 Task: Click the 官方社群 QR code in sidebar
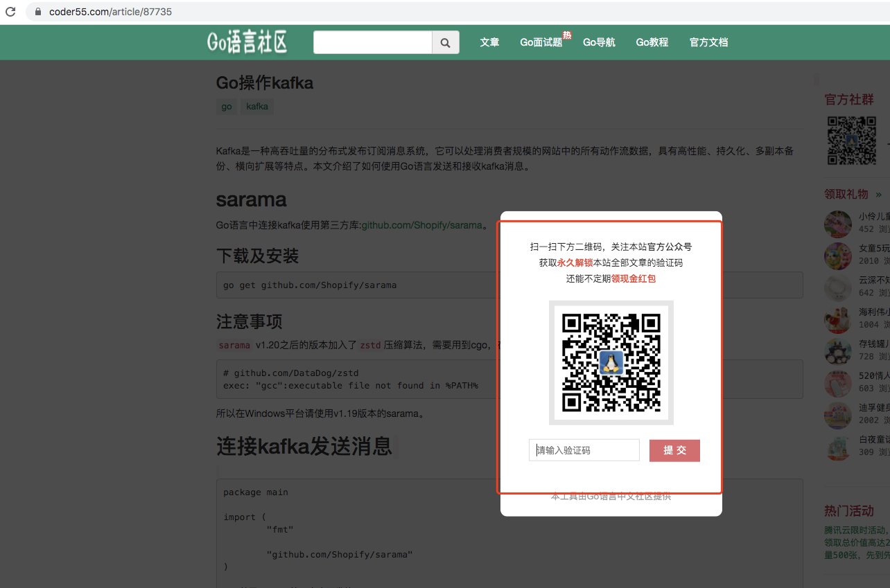tap(851, 141)
